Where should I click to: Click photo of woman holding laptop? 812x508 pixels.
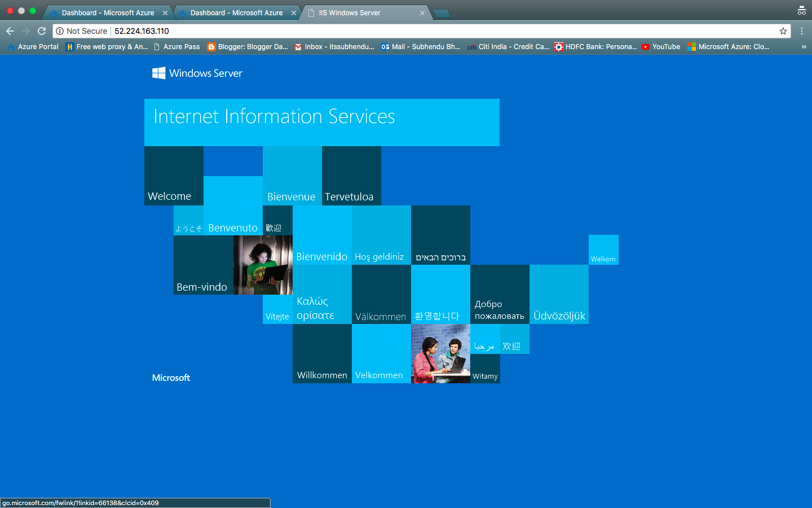click(263, 265)
